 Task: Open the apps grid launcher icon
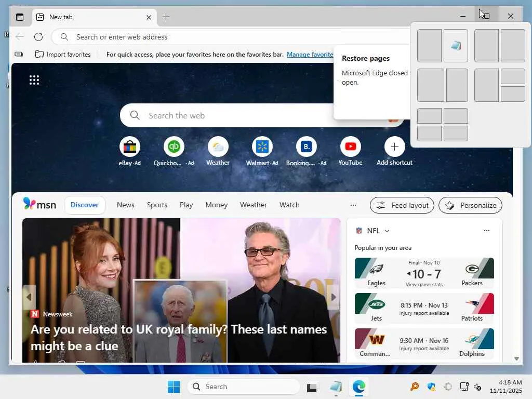(x=34, y=80)
